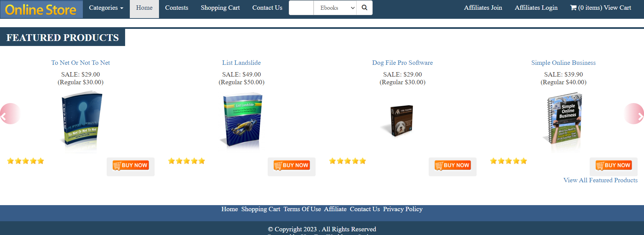Click the search magnifier icon

365,8
